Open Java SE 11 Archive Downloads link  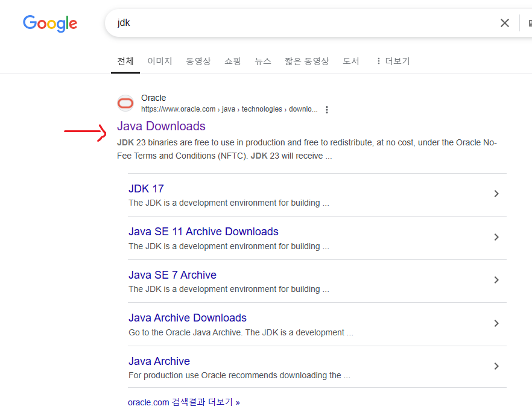[x=204, y=232]
